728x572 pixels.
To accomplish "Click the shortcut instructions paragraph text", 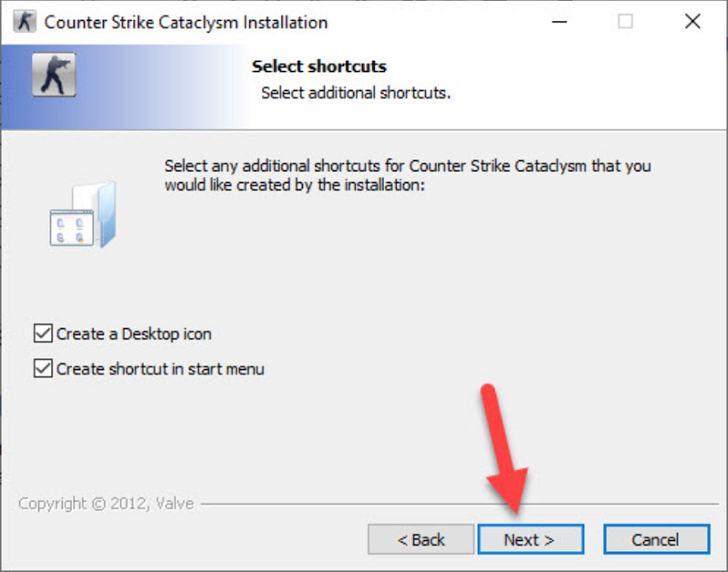I will coord(408,176).
